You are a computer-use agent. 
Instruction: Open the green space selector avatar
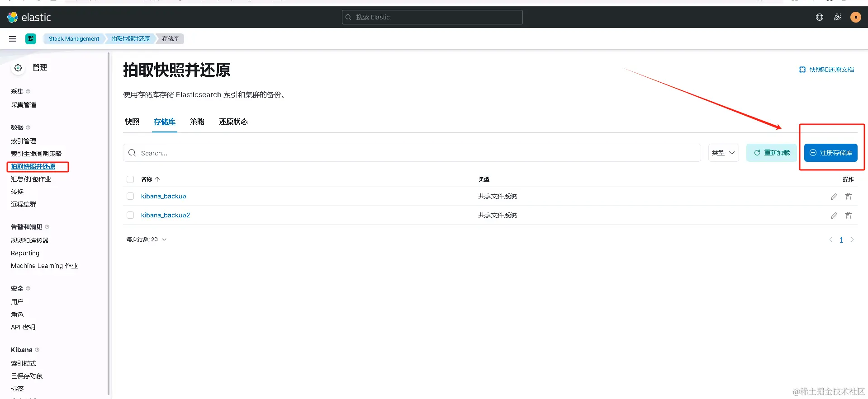point(31,39)
